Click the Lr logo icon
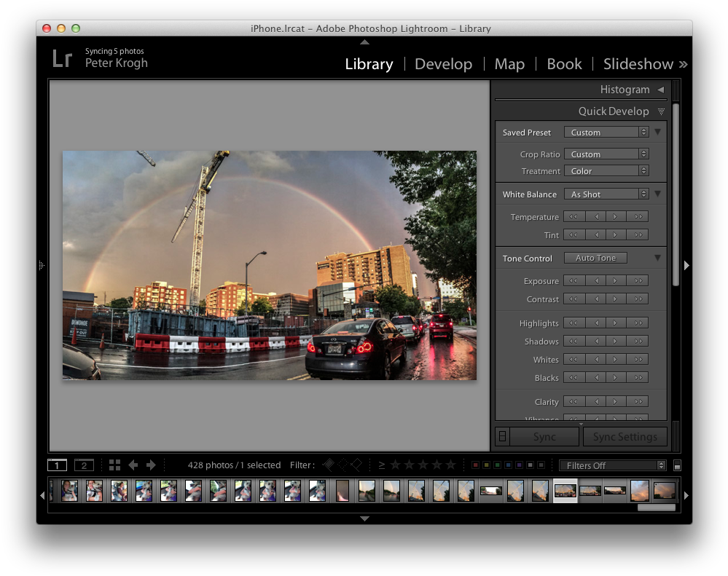Image resolution: width=728 pixels, height=576 pixels. (x=62, y=58)
